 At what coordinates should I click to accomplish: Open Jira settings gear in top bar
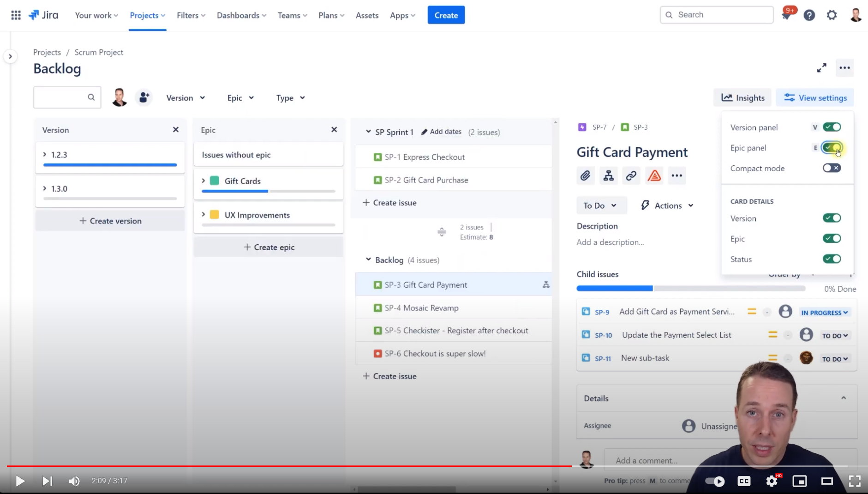(x=832, y=15)
